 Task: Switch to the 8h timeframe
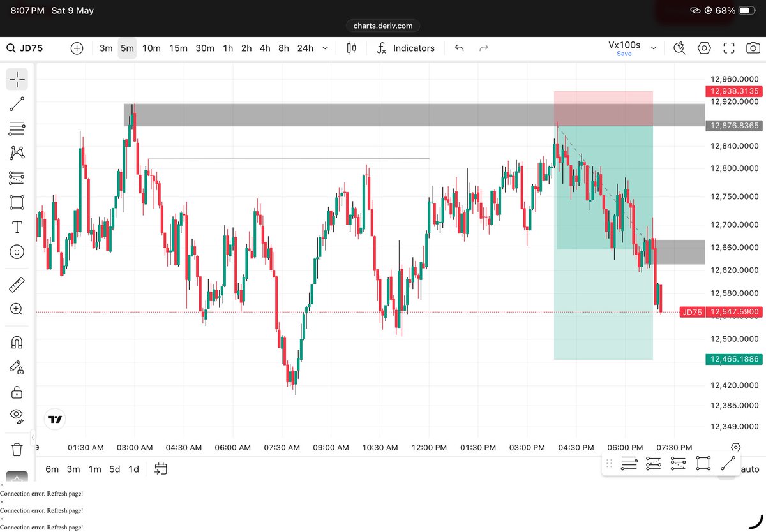pos(283,48)
